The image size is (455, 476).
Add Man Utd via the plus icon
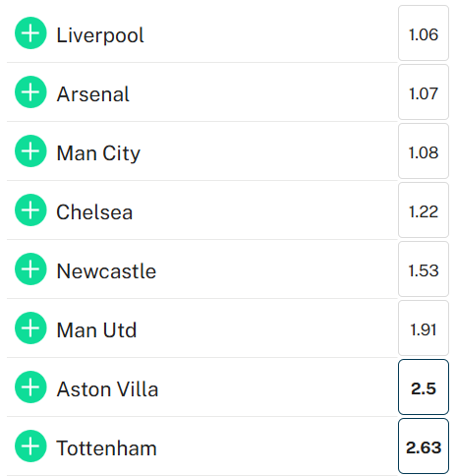click(30, 328)
